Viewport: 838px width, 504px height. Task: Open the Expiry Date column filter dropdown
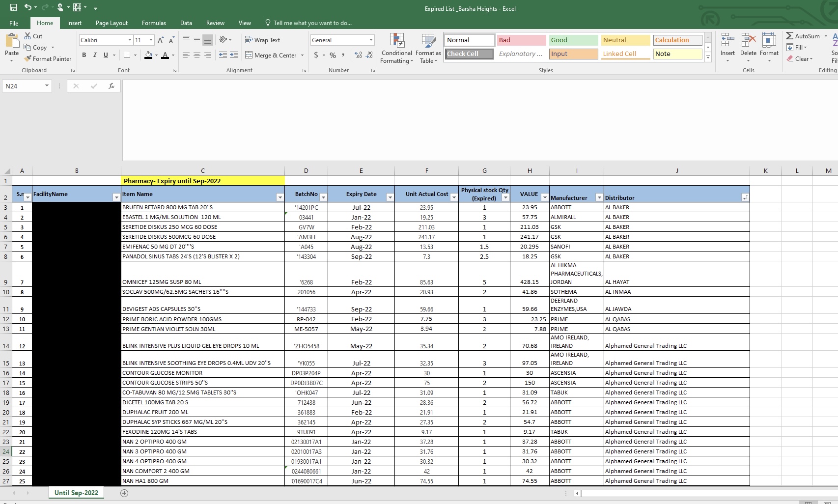click(390, 197)
